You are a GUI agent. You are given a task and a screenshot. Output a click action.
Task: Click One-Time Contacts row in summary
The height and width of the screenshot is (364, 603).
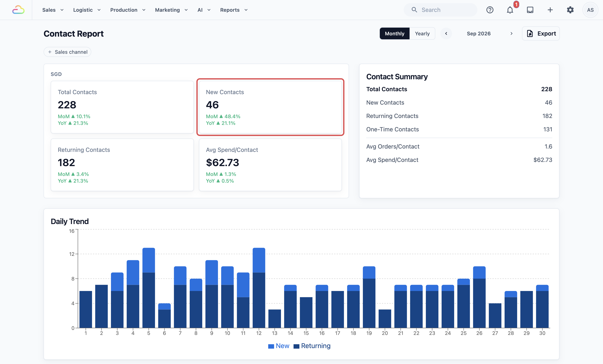(459, 129)
